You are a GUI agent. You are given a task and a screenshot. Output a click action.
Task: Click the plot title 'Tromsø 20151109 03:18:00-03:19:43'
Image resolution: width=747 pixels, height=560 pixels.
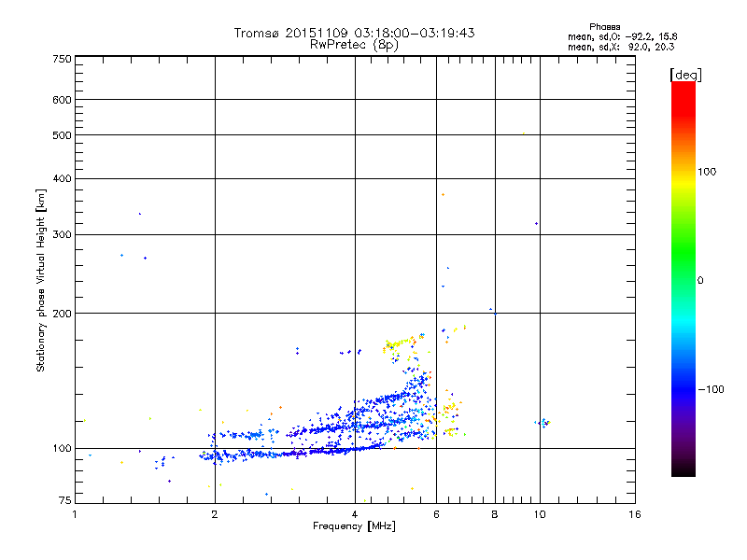pos(354,33)
